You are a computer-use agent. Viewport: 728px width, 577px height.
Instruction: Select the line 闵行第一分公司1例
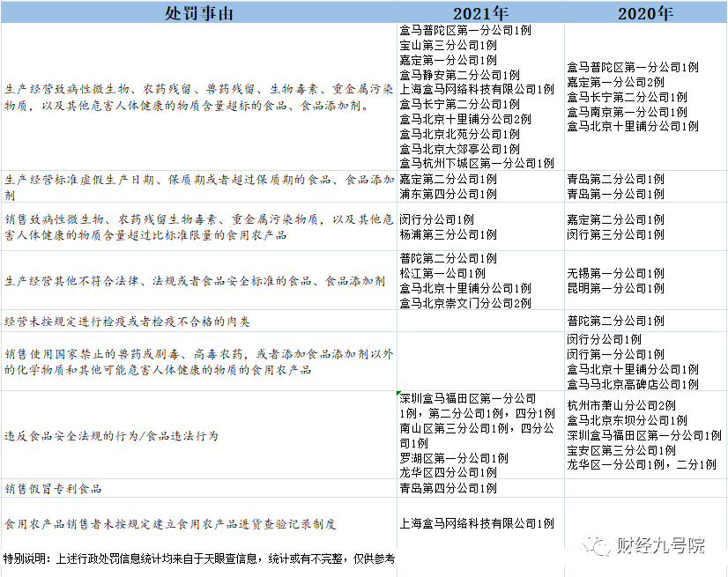coord(616,354)
